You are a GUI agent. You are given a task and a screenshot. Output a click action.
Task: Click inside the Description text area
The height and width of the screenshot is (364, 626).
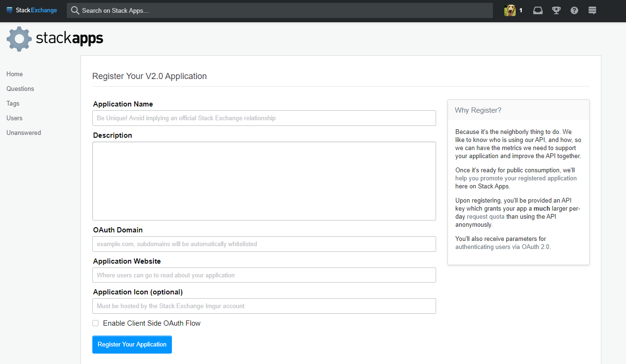(x=264, y=181)
